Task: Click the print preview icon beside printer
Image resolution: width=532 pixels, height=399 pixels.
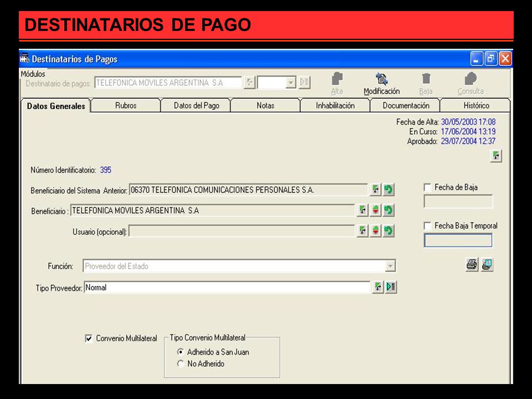Action: [x=487, y=265]
